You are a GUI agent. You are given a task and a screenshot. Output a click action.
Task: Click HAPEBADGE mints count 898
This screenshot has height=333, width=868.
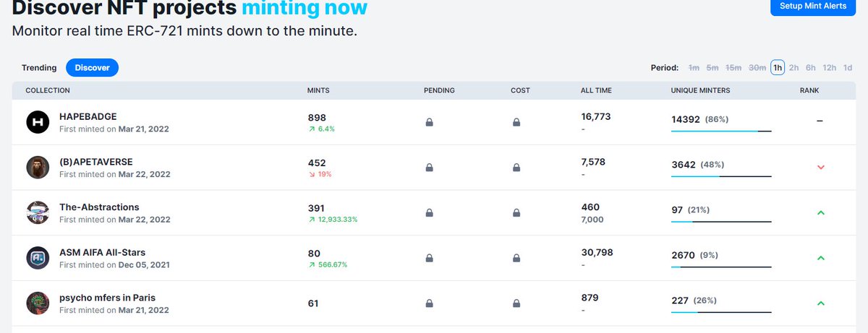pyautogui.click(x=317, y=117)
